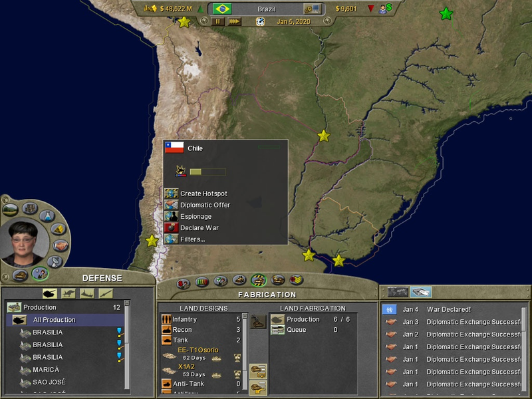Viewport: 532px width, 399px height.
Task: Select the naval units tab in Defense
Action: [x=87, y=293]
